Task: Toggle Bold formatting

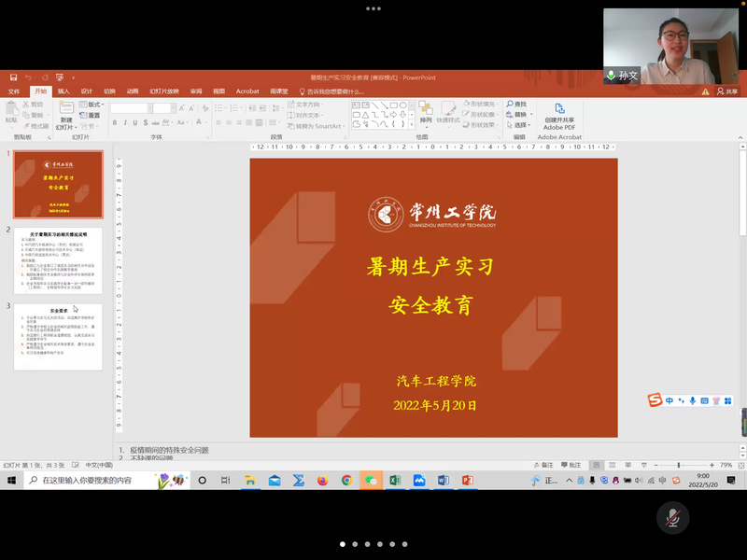Action: tap(115, 123)
